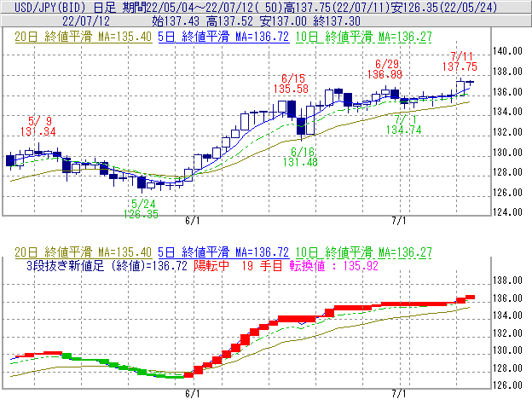Click upper chart 126.00 price axis label
The height and width of the screenshot is (405, 532).
coord(507,193)
